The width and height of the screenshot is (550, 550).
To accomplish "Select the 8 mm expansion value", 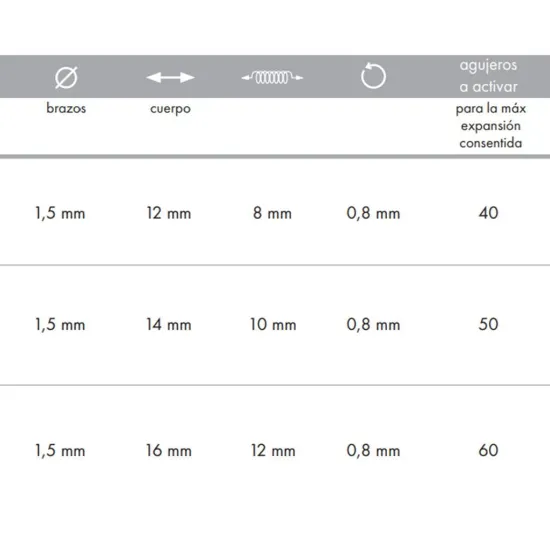I will coord(272,213).
